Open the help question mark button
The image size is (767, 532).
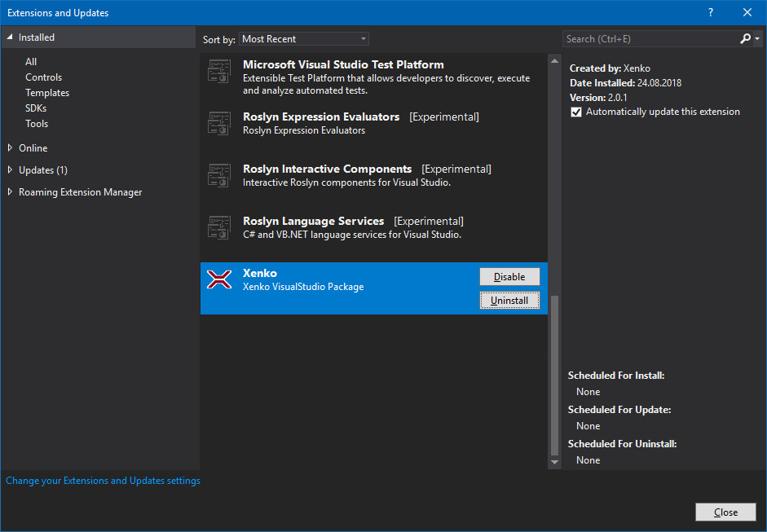pyautogui.click(x=710, y=13)
